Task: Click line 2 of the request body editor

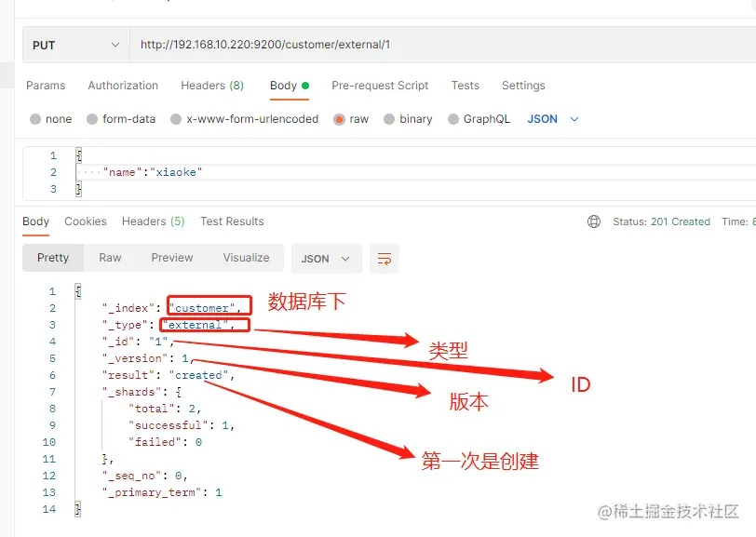Action: [x=415, y=172]
